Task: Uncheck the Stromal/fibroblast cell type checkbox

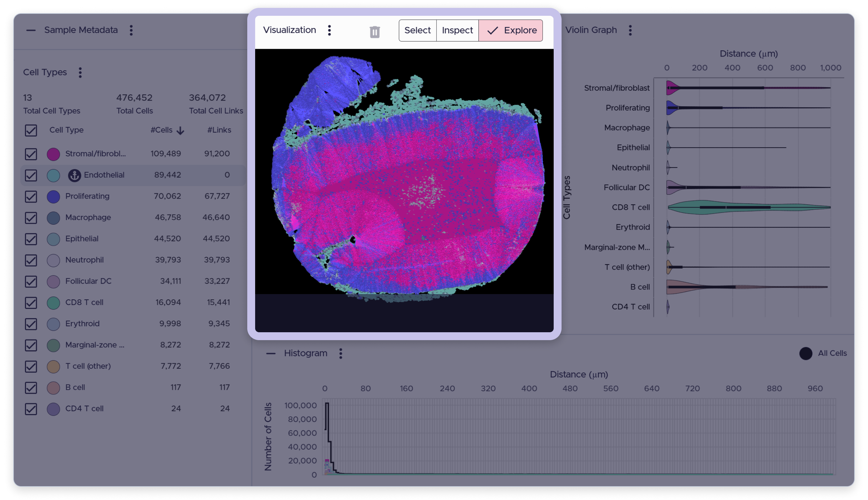Action: [31, 154]
